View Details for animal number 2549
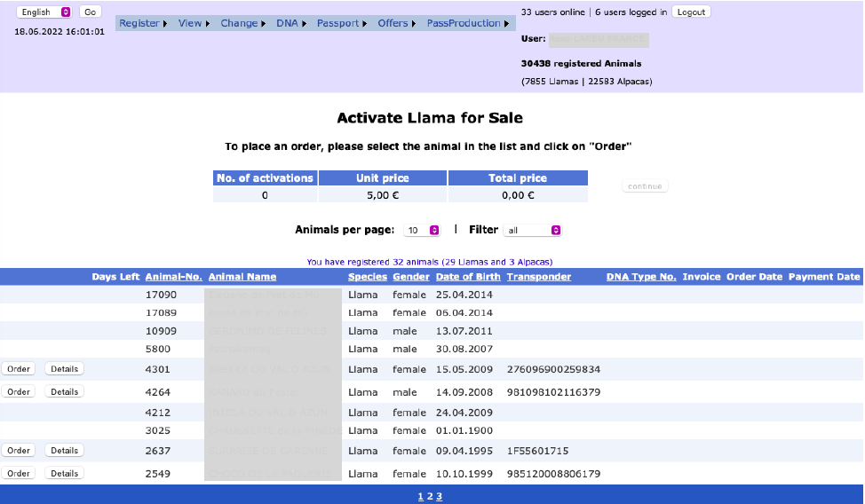This screenshot has width=865, height=504. coord(64,474)
